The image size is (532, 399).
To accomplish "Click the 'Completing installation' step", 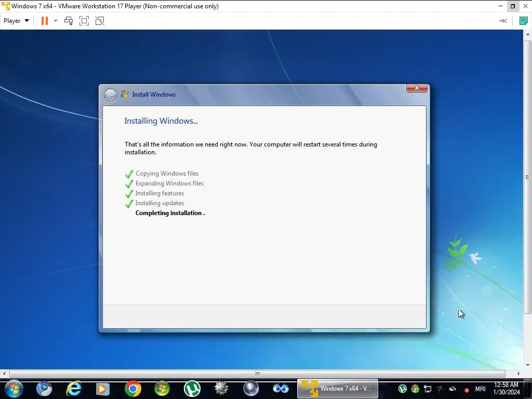I will pyautogui.click(x=170, y=212).
